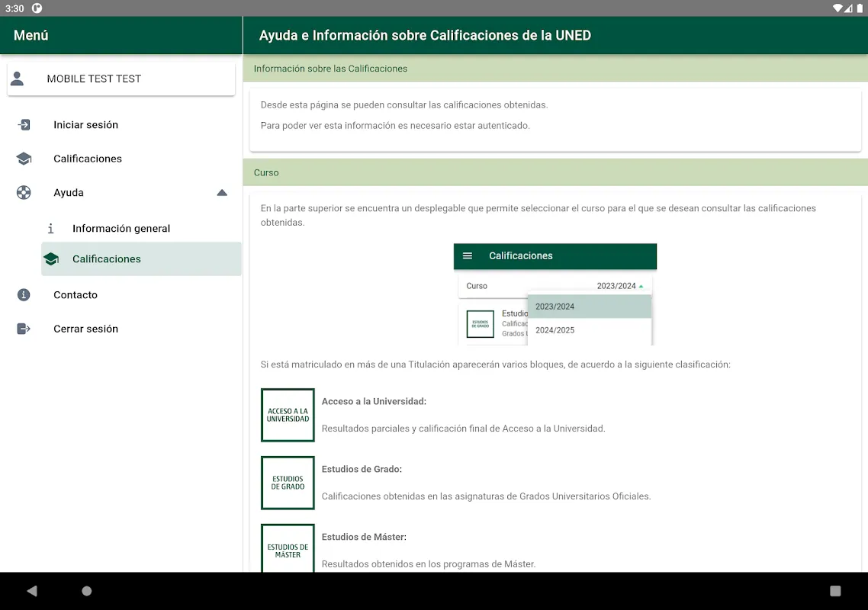This screenshot has height=610, width=868.
Task: Click the text "Desde esta página se pueden consultar las calificaciones obtenidas."
Action: pos(404,105)
